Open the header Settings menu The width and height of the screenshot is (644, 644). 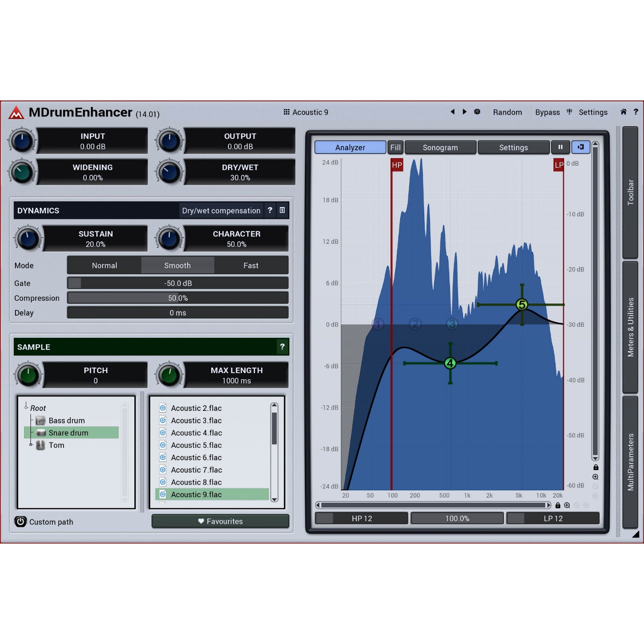coord(593,112)
